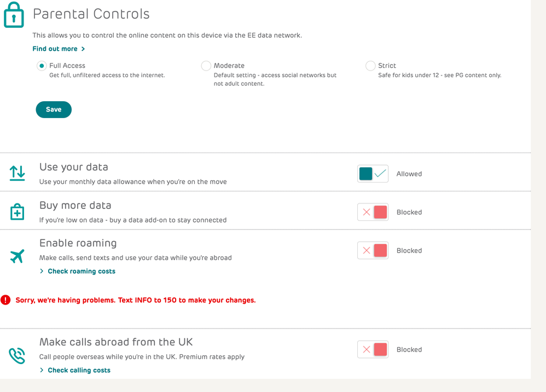Click the Make calls abroad from the UK heading
This screenshot has width=546, height=392.
point(116,342)
